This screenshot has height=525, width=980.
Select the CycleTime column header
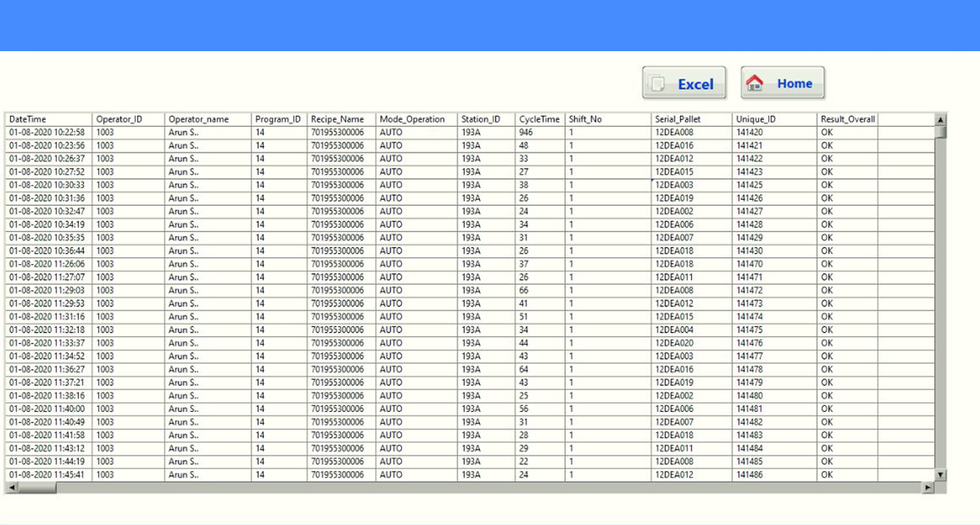[x=540, y=119]
